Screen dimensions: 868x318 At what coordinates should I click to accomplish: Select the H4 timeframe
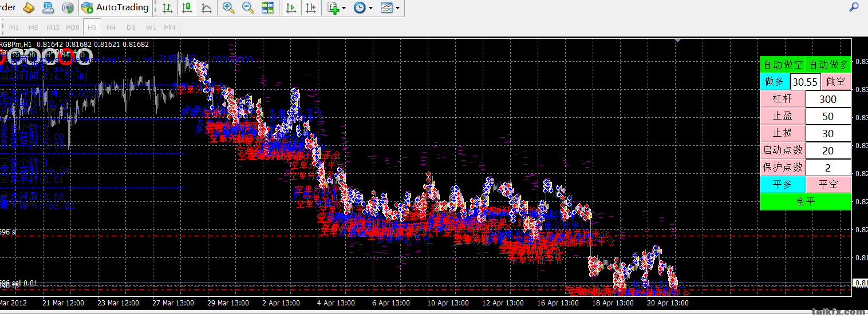coord(111,27)
